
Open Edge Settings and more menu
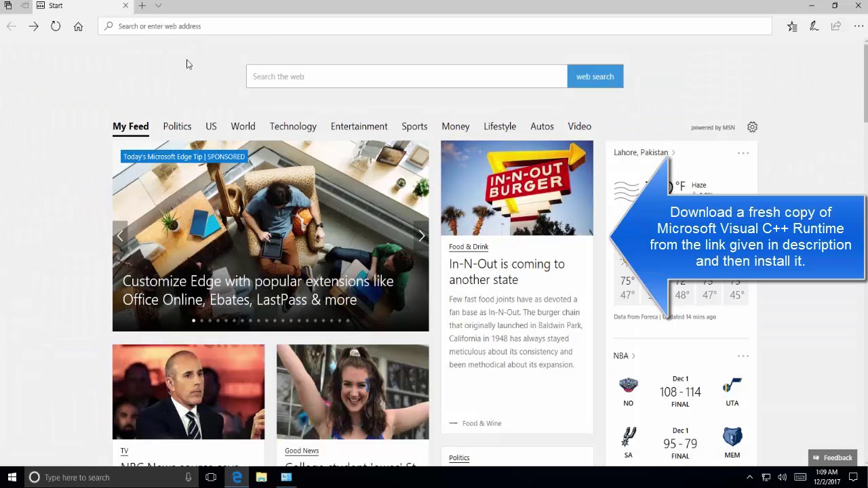pyautogui.click(x=859, y=26)
